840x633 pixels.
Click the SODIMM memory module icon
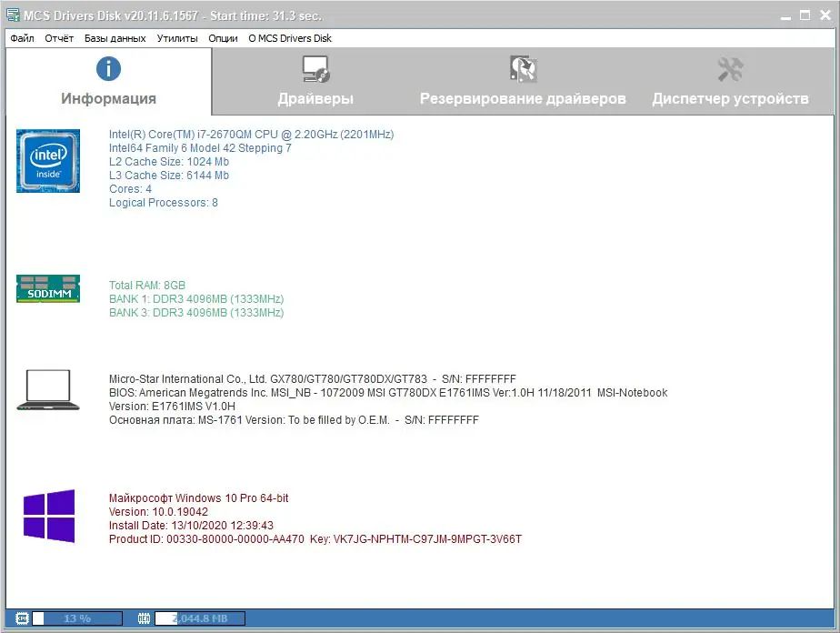coord(48,289)
